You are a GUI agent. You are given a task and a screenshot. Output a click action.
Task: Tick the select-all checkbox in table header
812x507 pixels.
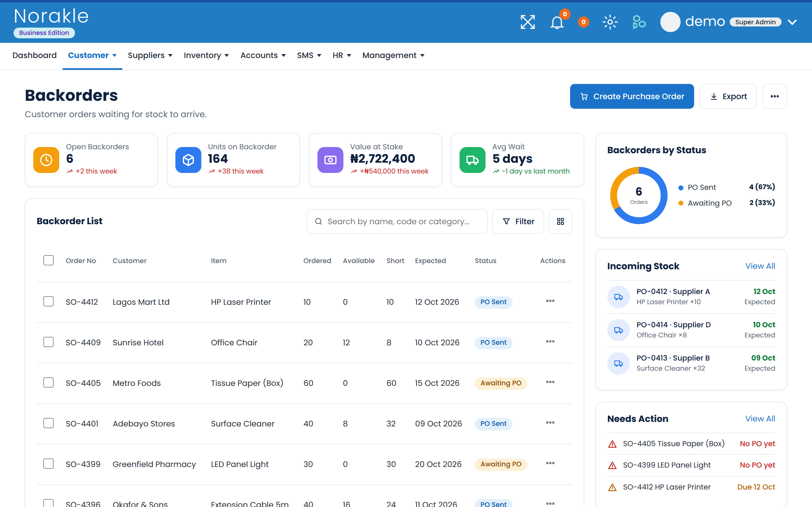[49, 260]
